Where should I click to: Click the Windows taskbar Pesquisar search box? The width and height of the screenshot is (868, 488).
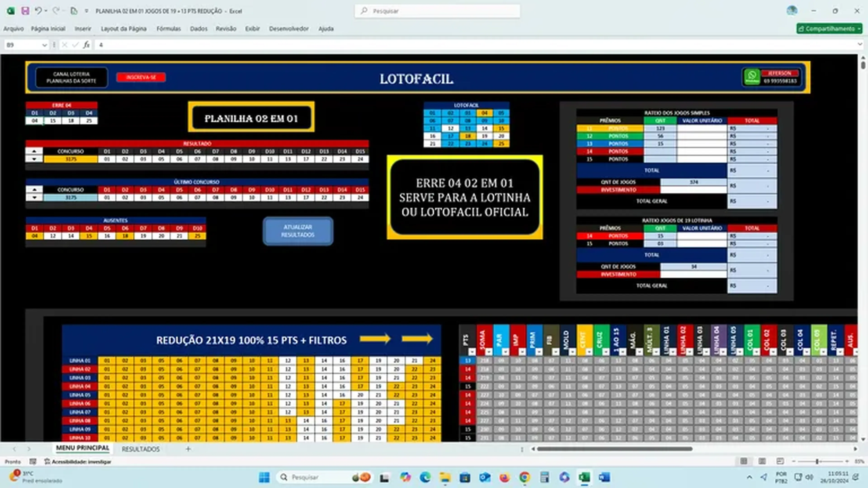tap(325, 477)
